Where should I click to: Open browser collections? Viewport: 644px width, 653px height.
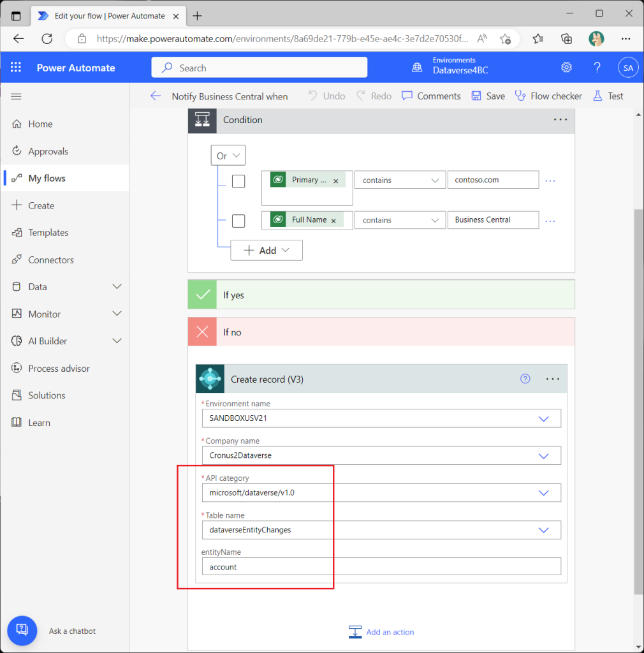click(566, 39)
